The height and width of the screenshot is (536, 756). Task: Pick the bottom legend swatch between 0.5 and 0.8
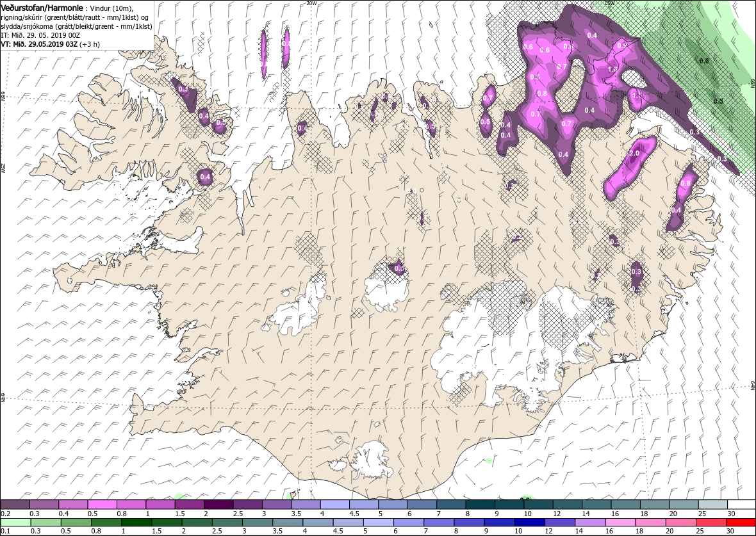point(76,523)
